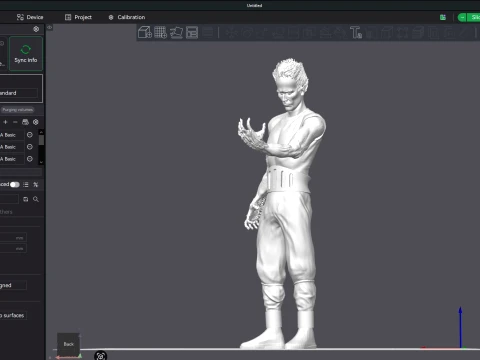
Task: Select the Text shape tool icon
Action: click(356, 33)
